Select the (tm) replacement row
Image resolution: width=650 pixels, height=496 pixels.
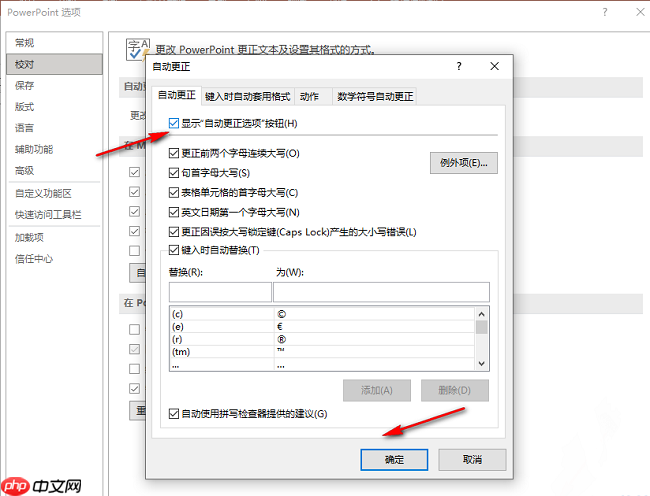[x=322, y=352]
